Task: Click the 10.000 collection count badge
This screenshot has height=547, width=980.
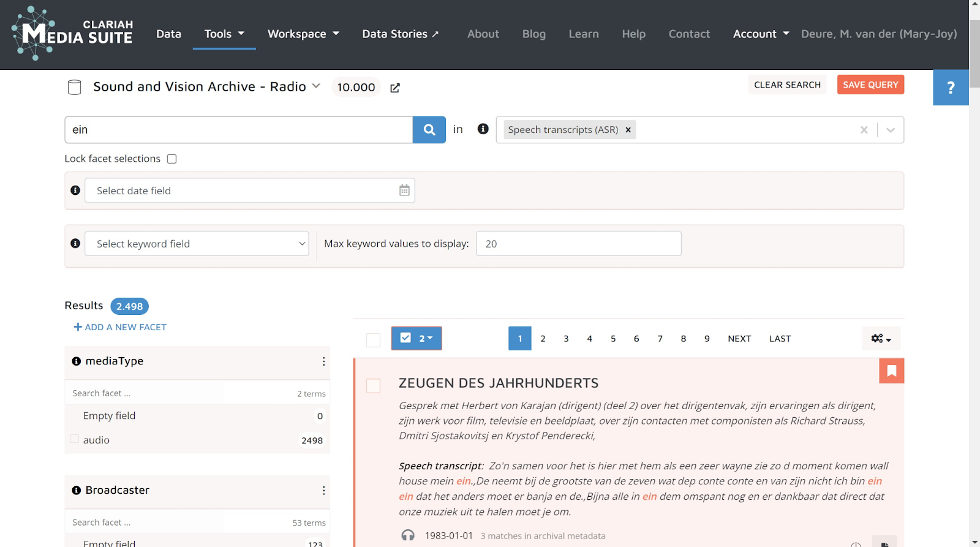Action: coord(356,87)
